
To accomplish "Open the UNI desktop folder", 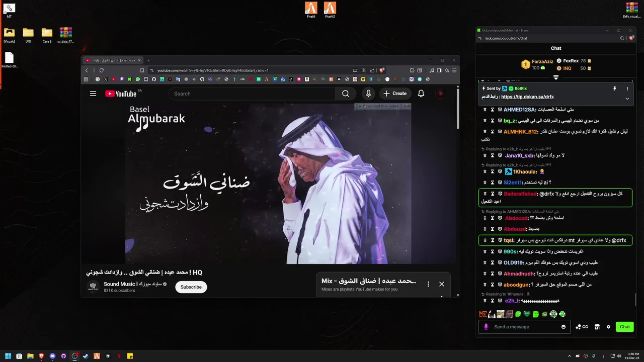I will [x=28, y=35].
